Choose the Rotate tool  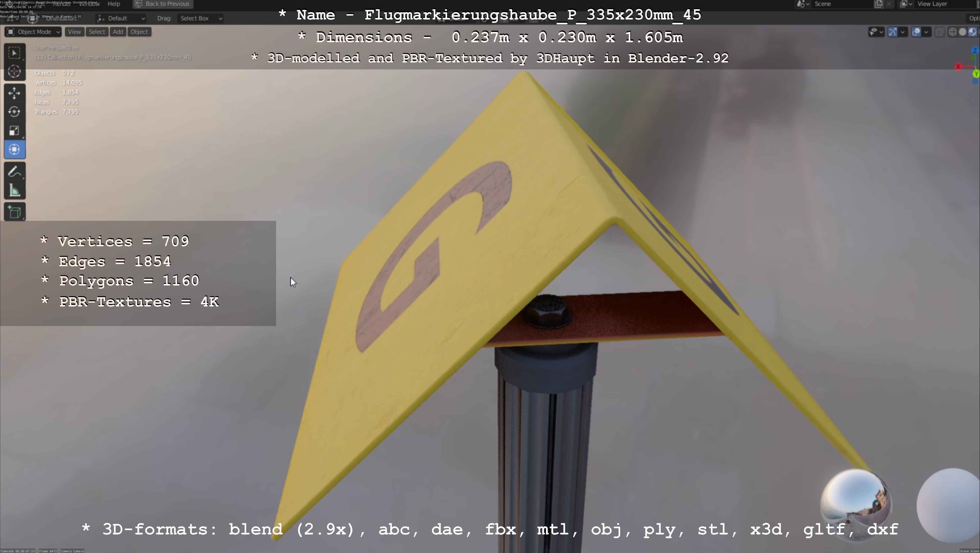[14, 112]
